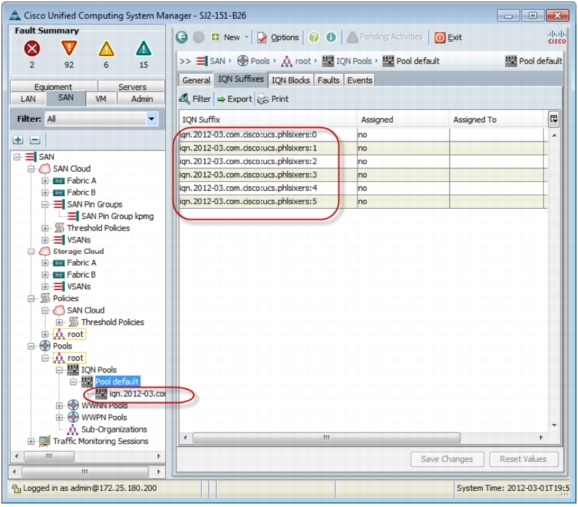The height and width of the screenshot is (507, 578).
Task: Expand all tree nodes with the plus icon
Action: coord(18,140)
